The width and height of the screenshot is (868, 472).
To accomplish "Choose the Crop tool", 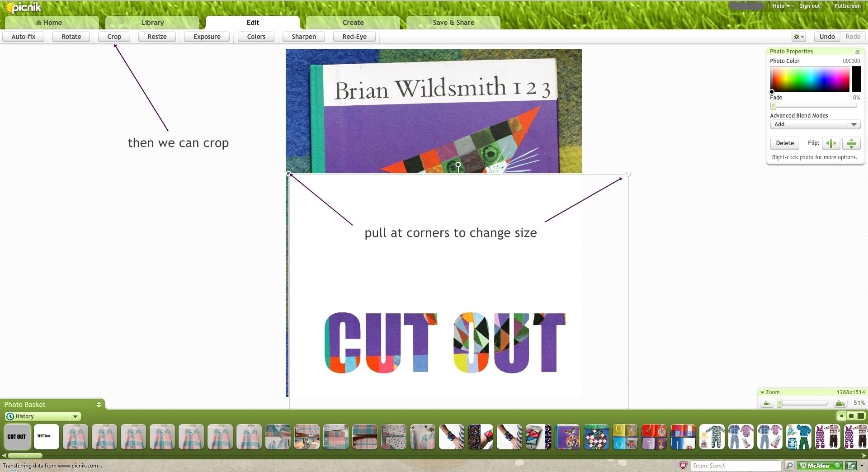I will click(x=114, y=37).
